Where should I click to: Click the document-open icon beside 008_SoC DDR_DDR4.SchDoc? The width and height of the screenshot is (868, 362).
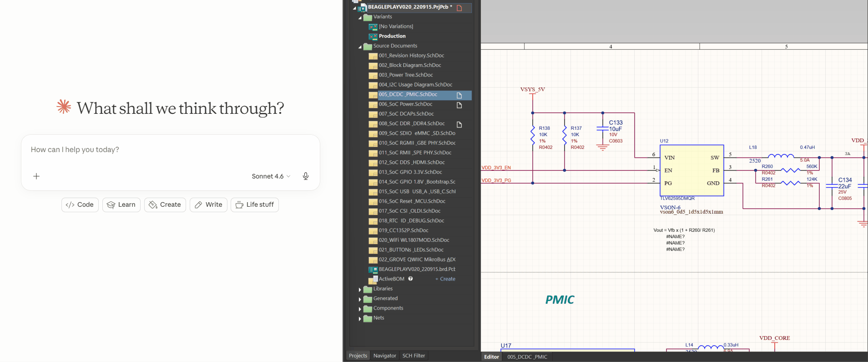[x=459, y=124]
